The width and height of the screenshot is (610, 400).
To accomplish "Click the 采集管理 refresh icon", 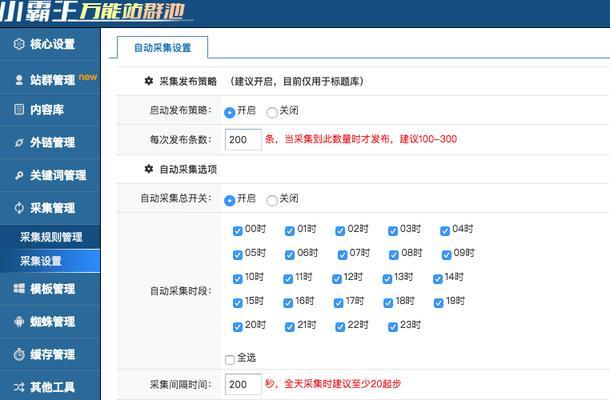I will [x=19, y=208].
